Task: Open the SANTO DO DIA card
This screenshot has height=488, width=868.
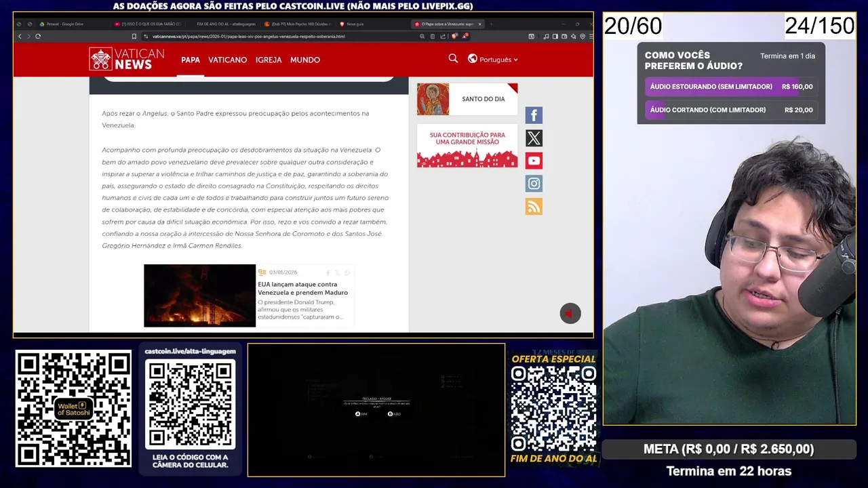Action: tap(467, 99)
